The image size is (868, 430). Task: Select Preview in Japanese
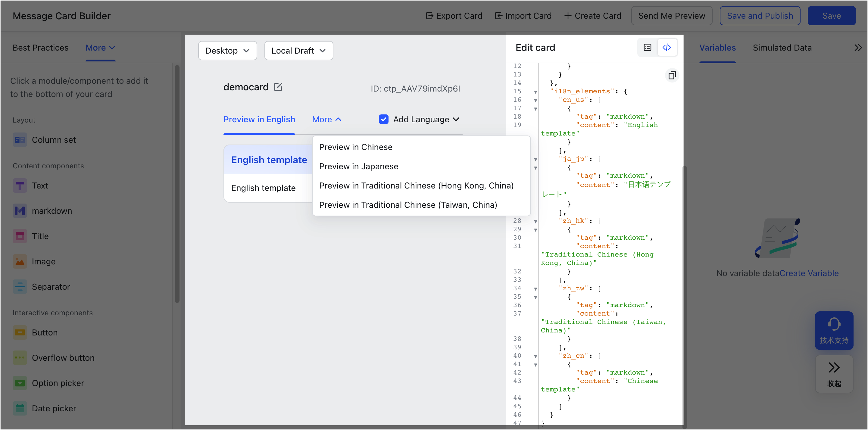coord(421,166)
